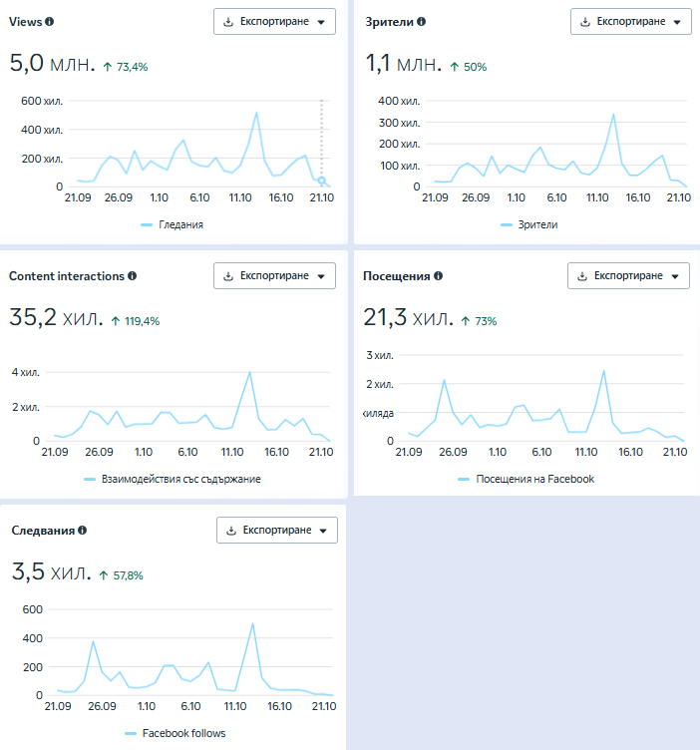700x750 pixels.
Task: Click the 119,4% growth indicator
Action: 136,321
